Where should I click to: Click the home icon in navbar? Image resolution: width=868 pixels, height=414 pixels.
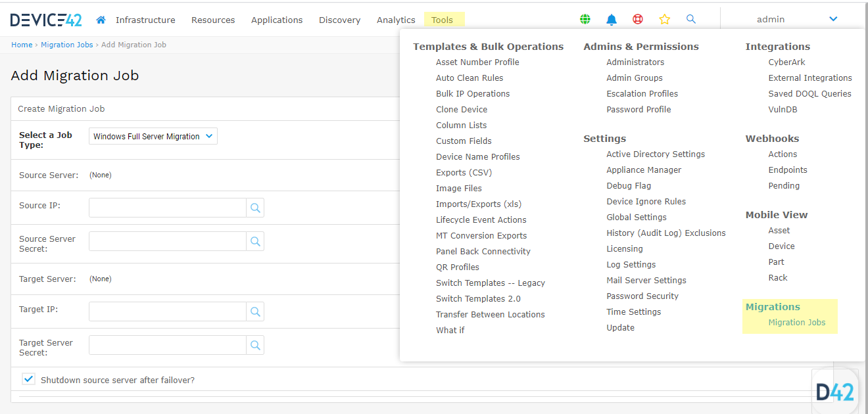(101, 20)
